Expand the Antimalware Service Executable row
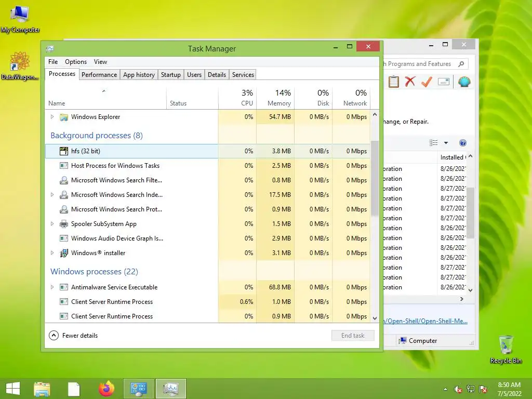 click(52, 287)
